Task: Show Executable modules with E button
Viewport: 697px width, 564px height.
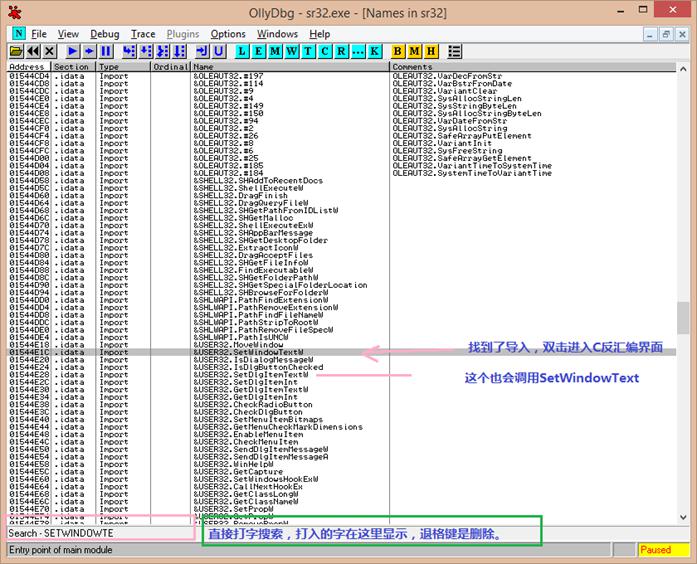Action: coord(258,52)
